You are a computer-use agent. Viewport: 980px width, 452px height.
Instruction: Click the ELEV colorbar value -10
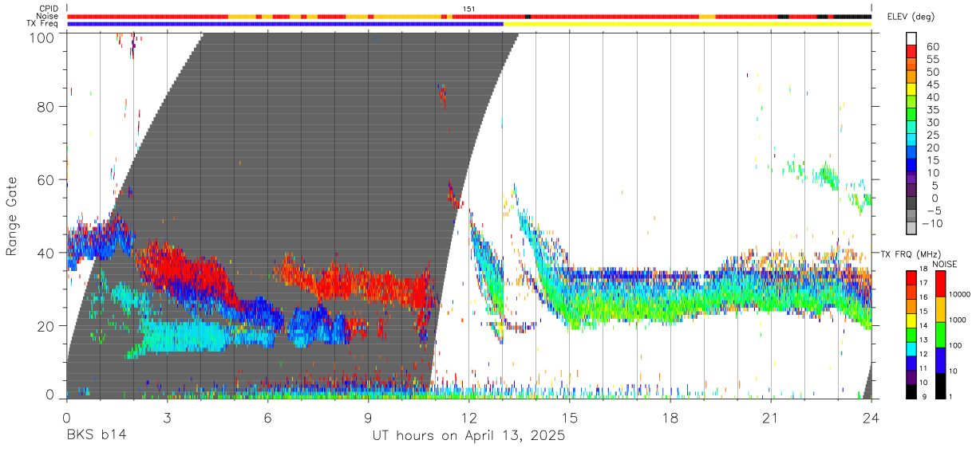coord(931,224)
